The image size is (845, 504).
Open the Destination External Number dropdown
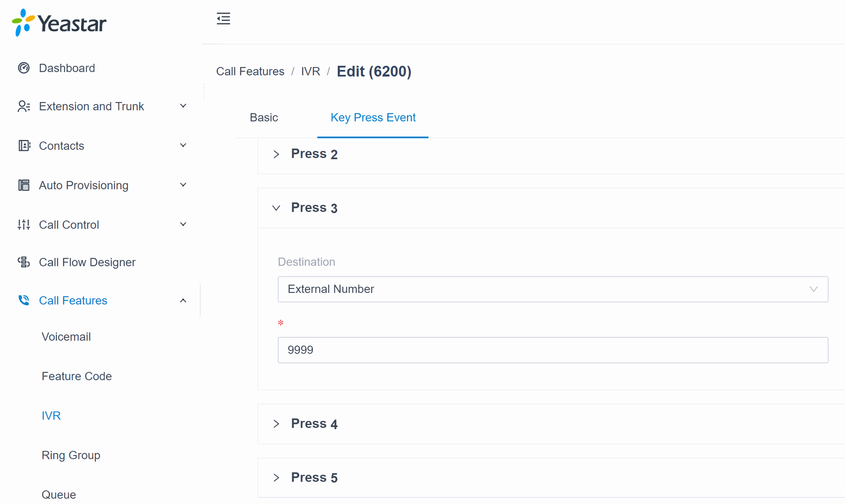click(552, 289)
